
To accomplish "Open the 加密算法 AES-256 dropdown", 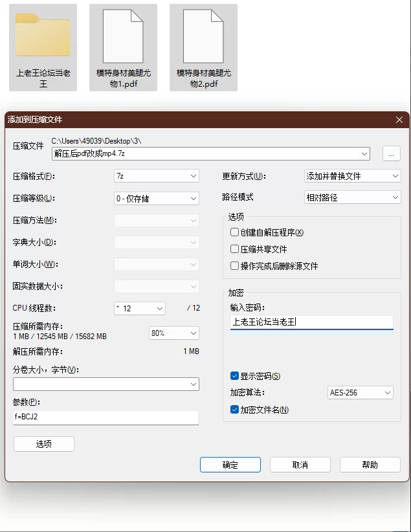I will coord(360,393).
